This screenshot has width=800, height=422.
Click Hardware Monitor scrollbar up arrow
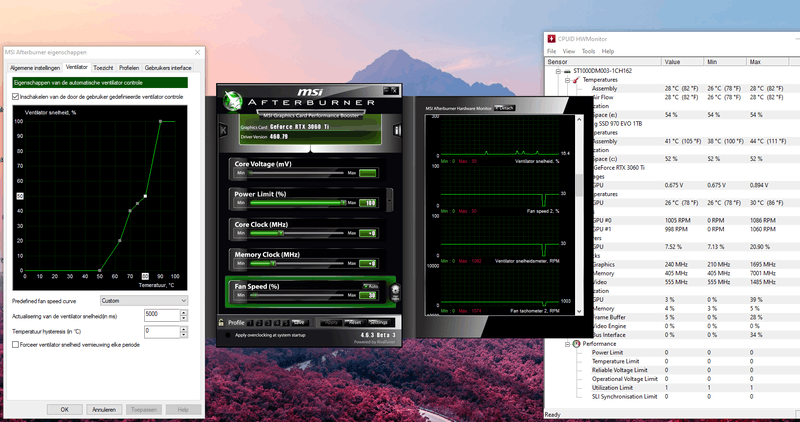[x=579, y=119]
